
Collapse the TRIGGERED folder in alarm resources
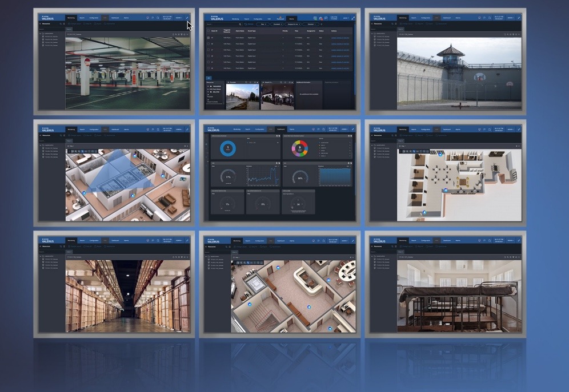(207, 87)
